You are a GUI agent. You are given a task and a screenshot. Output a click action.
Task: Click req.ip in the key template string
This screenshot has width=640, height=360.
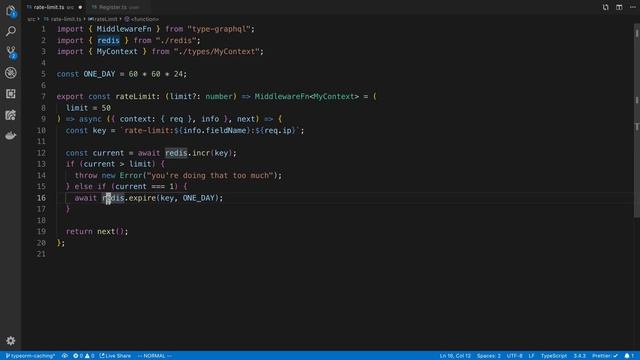click(x=278, y=131)
